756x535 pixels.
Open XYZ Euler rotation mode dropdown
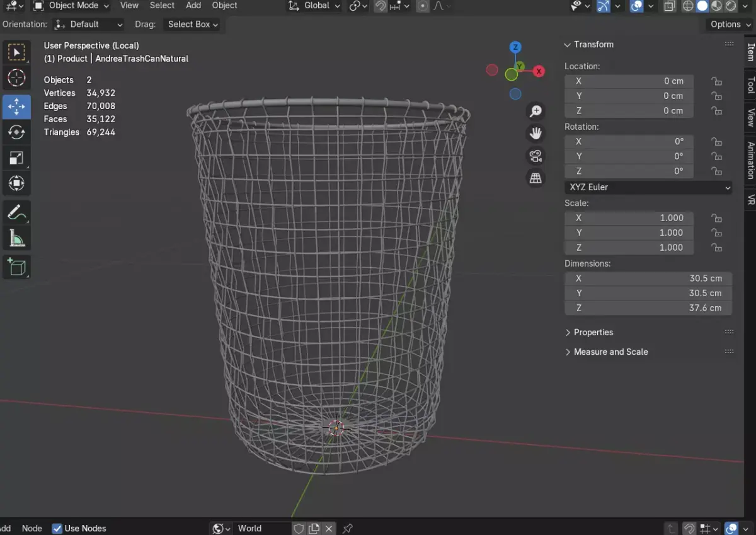pos(649,187)
